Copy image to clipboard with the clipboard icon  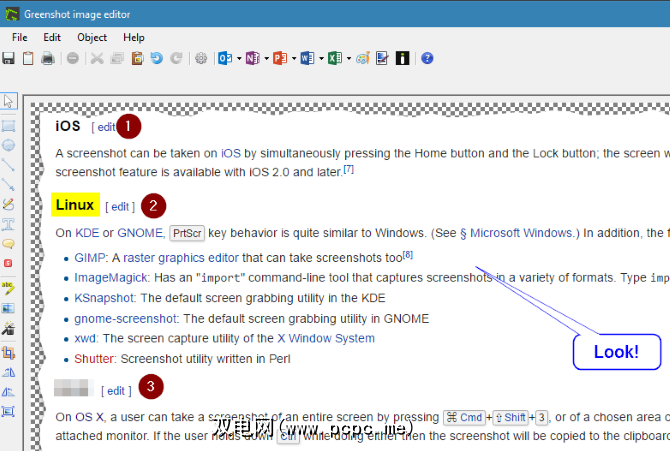[28, 58]
